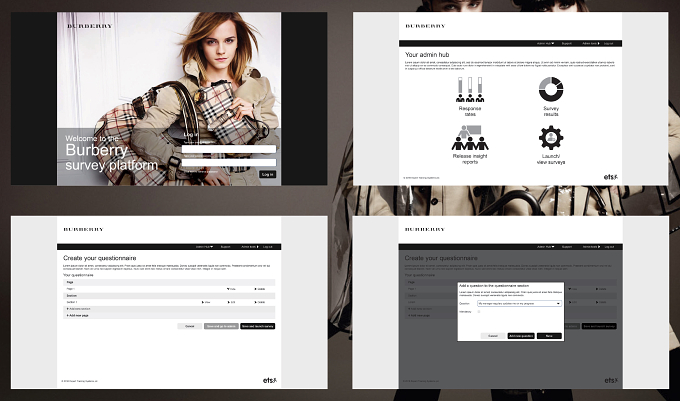Click Log out in questionnaire screen without dialog

[x=268, y=247]
